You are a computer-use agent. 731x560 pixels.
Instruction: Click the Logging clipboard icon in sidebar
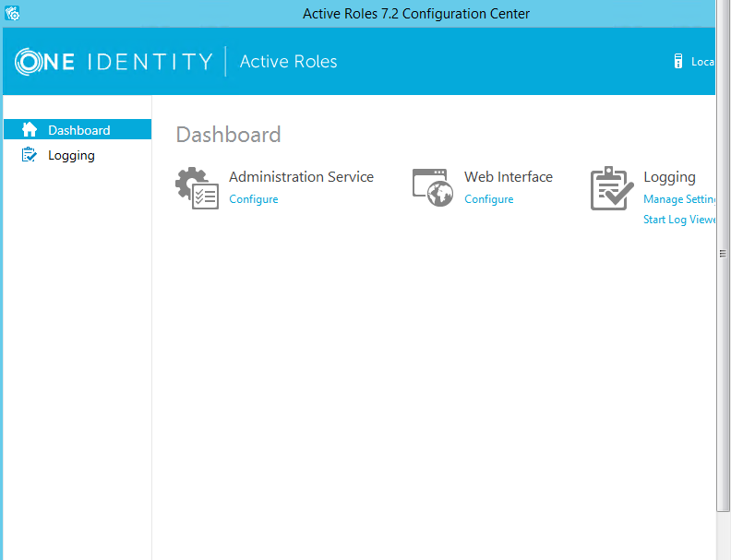[29, 155]
